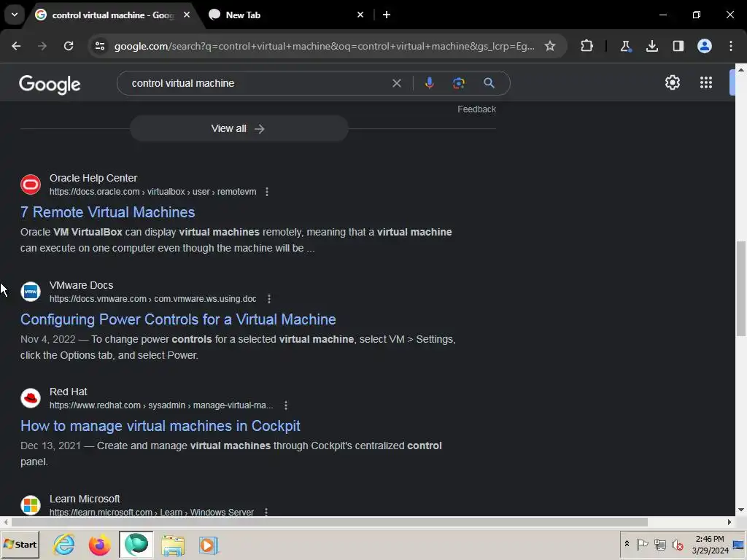This screenshot has height=560, width=747.
Task: Open Windows Explorer folder in taskbar
Action: (x=172, y=544)
